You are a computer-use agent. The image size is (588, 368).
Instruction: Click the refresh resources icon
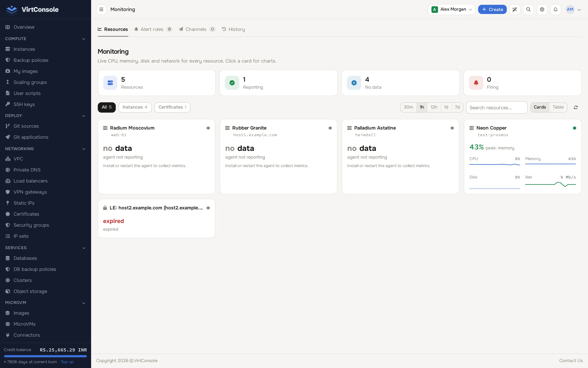coord(576,107)
